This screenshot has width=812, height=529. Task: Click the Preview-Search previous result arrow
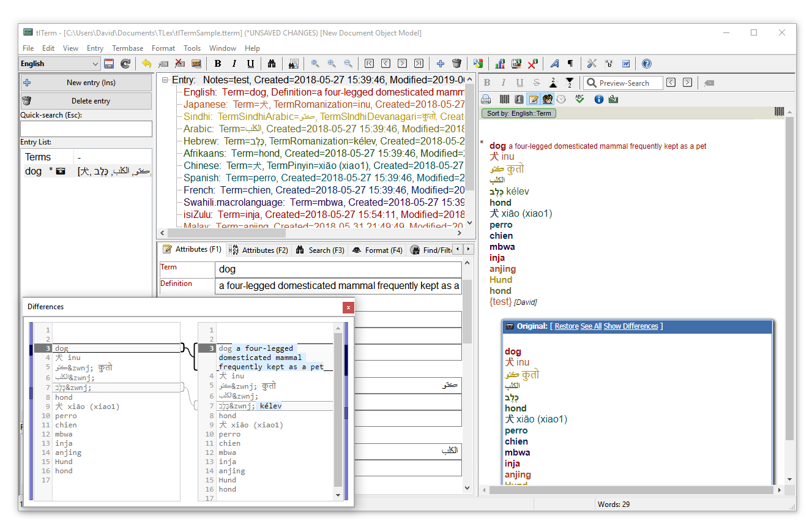click(x=671, y=83)
